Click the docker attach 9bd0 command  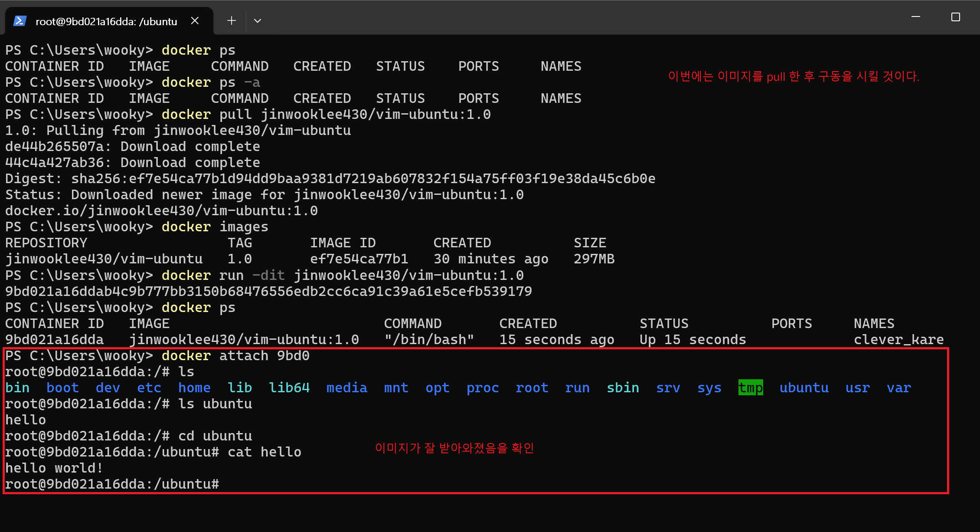pos(235,356)
